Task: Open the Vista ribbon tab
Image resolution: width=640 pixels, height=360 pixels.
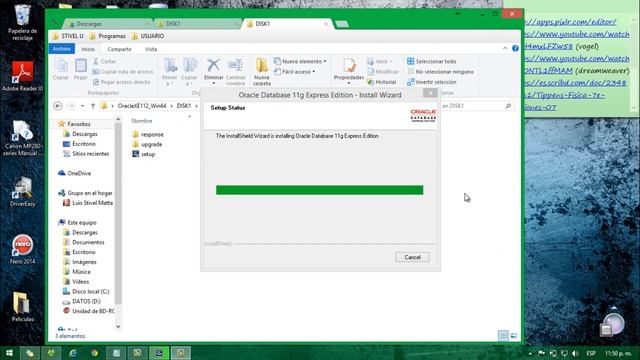Action: [151, 49]
